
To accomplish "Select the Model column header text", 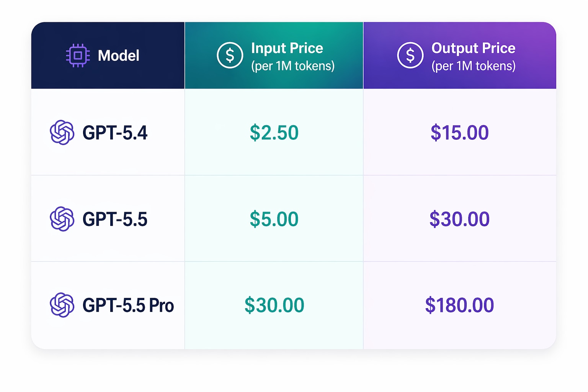I will (x=118, y=56).
